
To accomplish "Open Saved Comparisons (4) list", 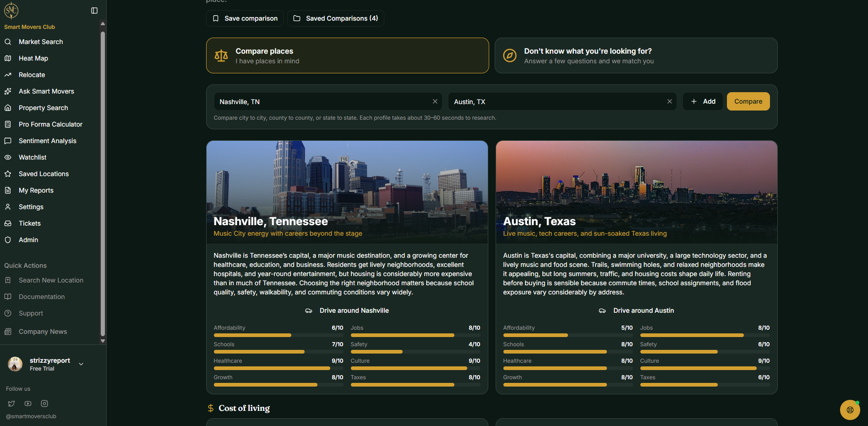I will coord(336,18).
